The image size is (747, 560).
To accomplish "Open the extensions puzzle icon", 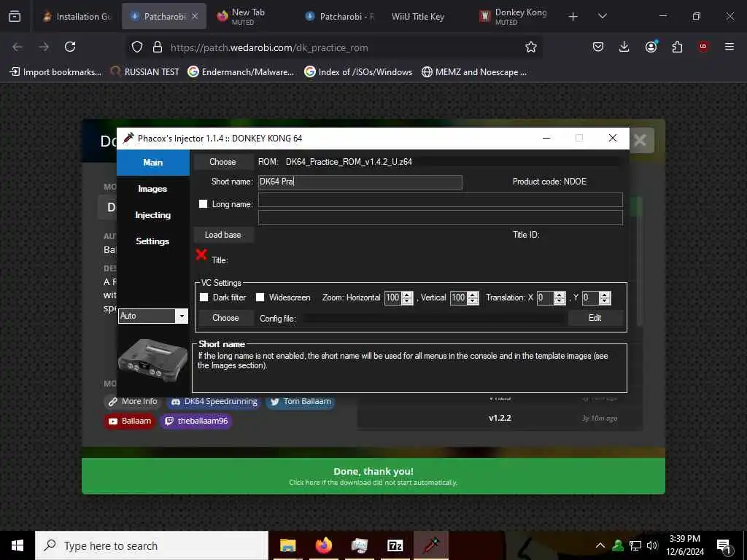I will 677,47.
